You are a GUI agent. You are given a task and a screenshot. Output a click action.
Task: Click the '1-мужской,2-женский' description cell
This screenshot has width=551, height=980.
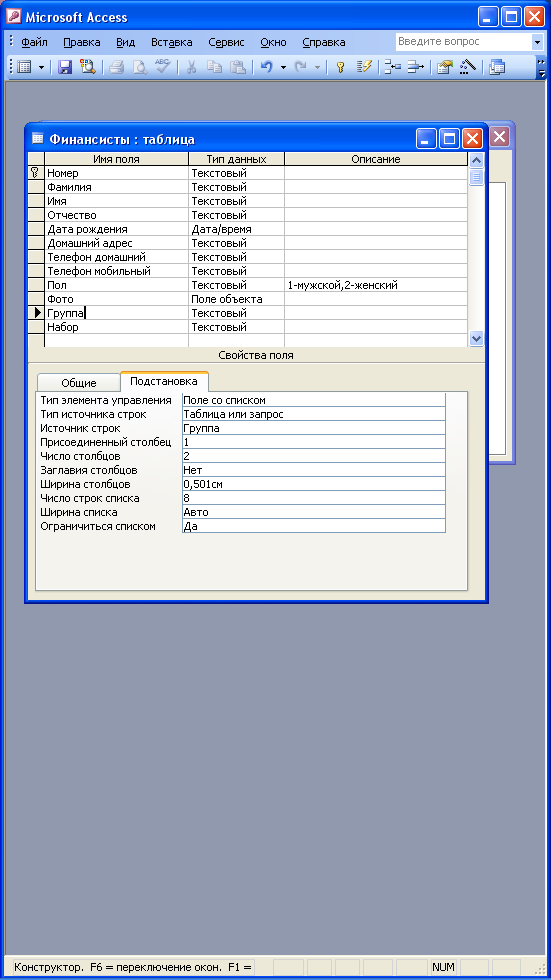(375, 285)
